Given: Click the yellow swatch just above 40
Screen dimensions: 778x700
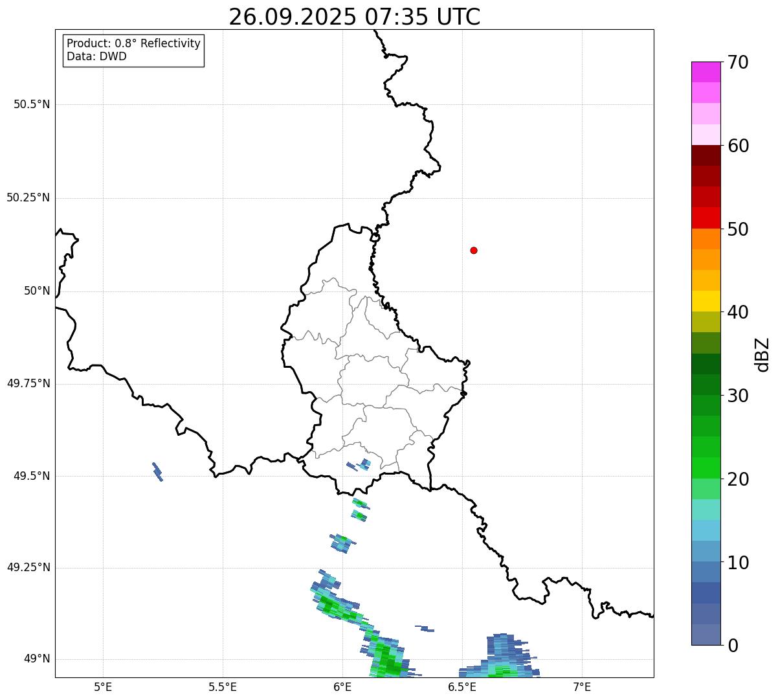Looking at the screenshot, I should tap(706, 301).
